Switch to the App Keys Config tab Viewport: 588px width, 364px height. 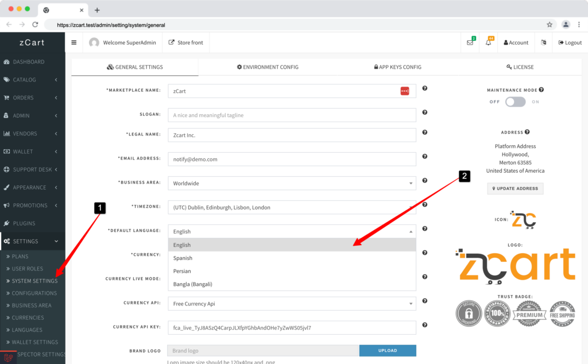(397, 67)
